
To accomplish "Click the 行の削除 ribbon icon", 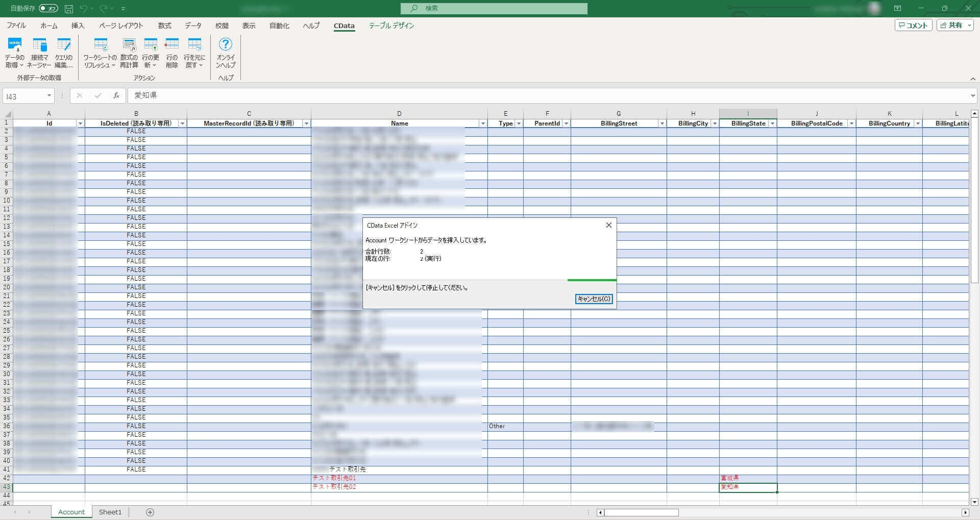I will pos(172,45).
